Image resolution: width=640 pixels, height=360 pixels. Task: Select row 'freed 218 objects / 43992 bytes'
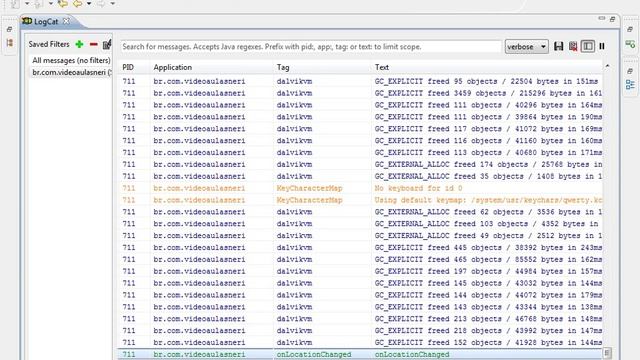[360, 330]
